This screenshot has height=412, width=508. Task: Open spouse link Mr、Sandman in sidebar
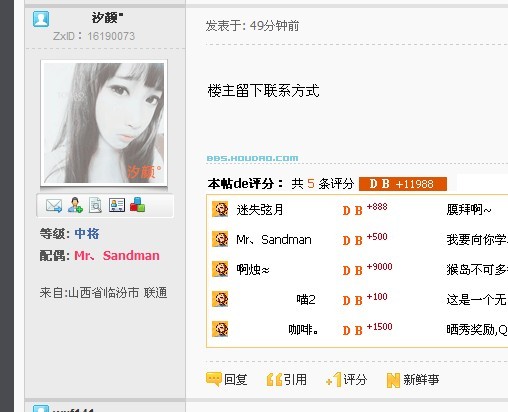pyautogui.click(x=117, y=256)
